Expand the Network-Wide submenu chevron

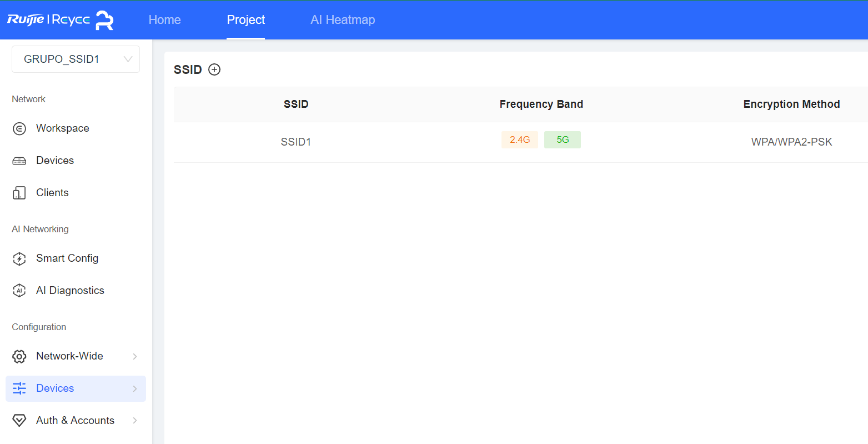click(x=135, y=356)
